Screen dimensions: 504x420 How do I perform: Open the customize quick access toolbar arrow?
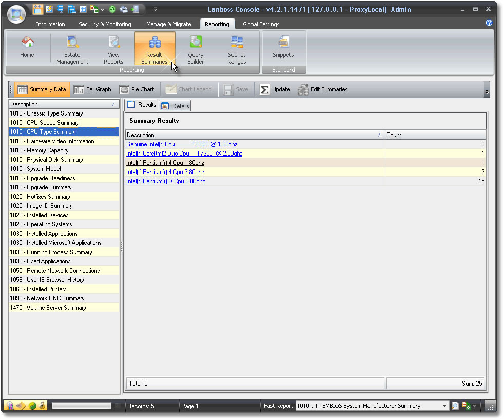[155, 9]
